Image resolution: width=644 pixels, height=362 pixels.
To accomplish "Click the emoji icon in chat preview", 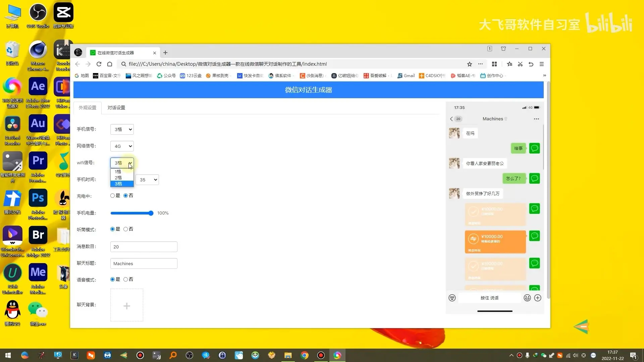I will coord(527,298).
